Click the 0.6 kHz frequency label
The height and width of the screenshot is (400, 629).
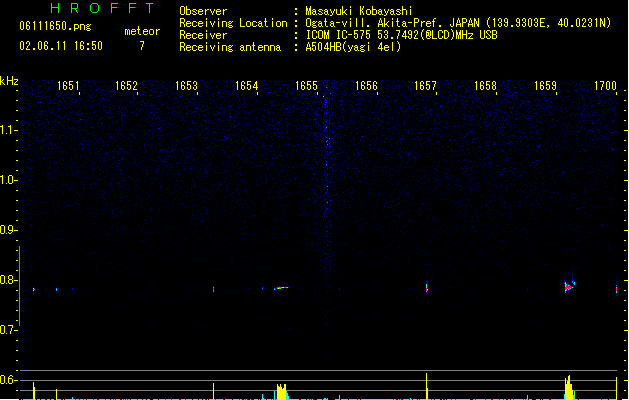[x=8, y=380]
